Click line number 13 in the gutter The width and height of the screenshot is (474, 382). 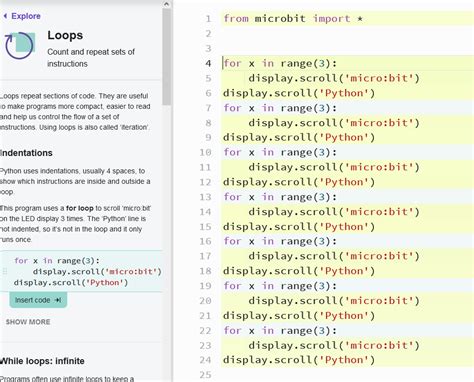(205, 197)
